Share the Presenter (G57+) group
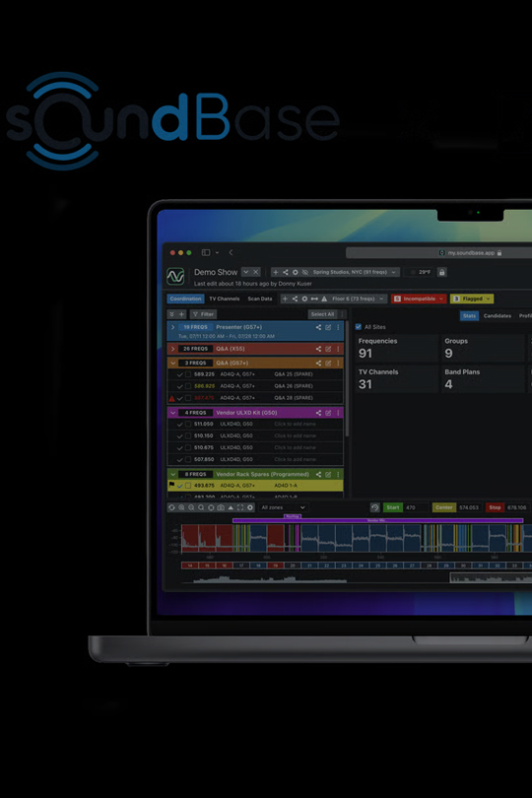 (x=318, y=327)
